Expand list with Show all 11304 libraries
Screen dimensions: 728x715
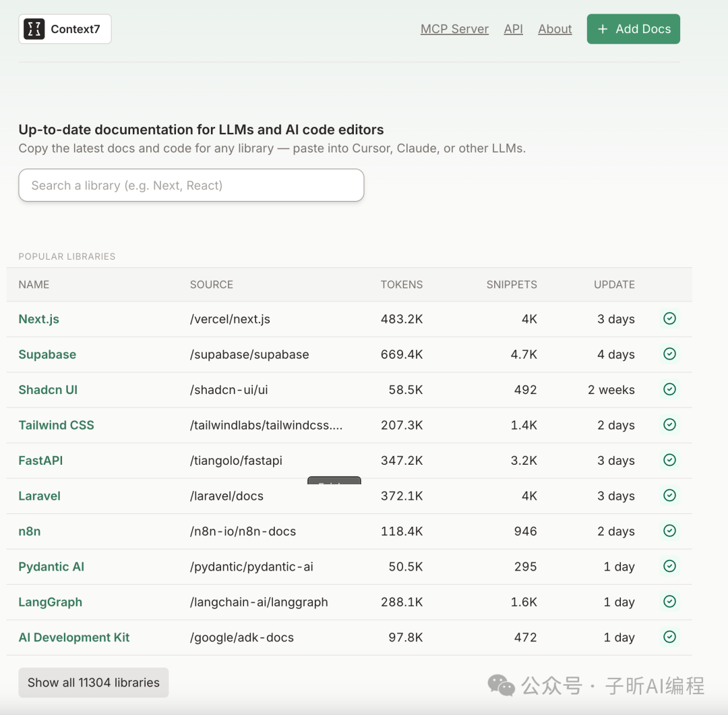click(93, 683)
